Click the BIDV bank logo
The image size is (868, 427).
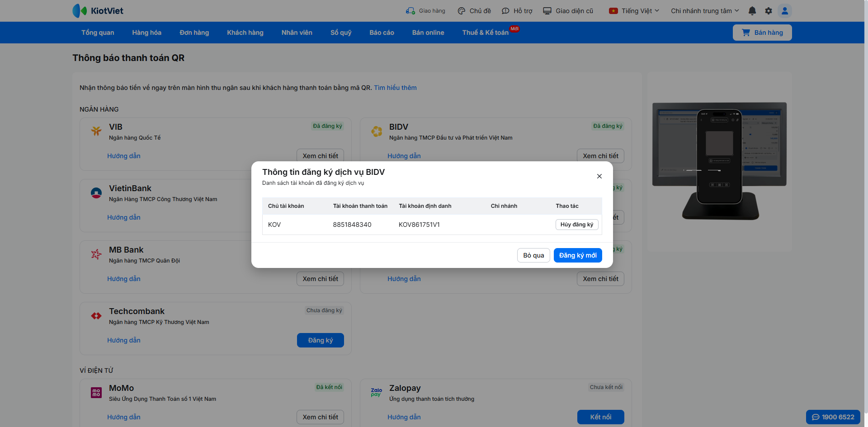coord(377,131)
